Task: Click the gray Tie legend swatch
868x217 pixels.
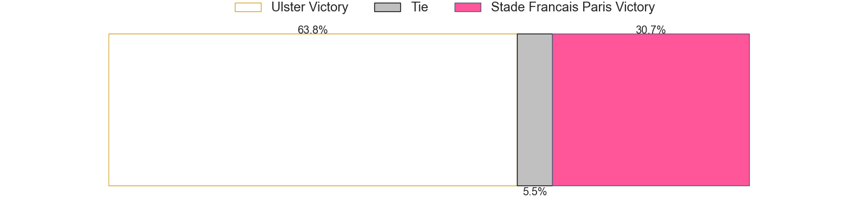Action: coord(387,8)
